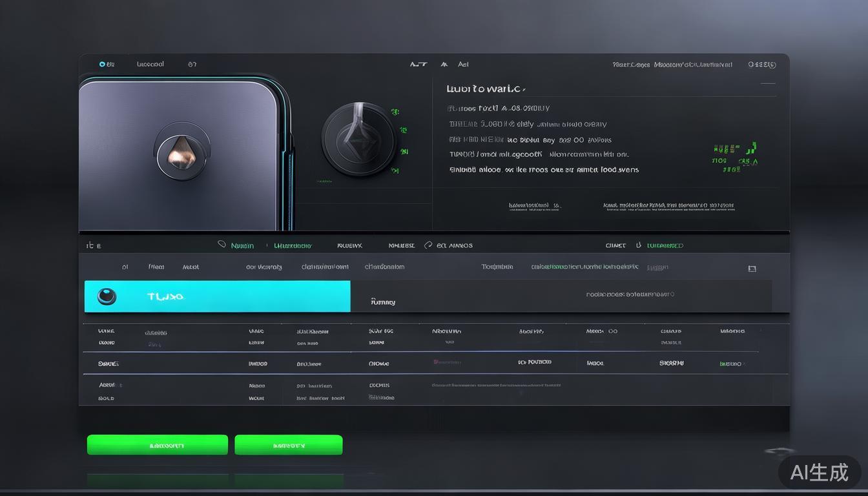Click the power icon beside green status label
The width and height of the screenshot is (868, 496).
click(639, 245)
